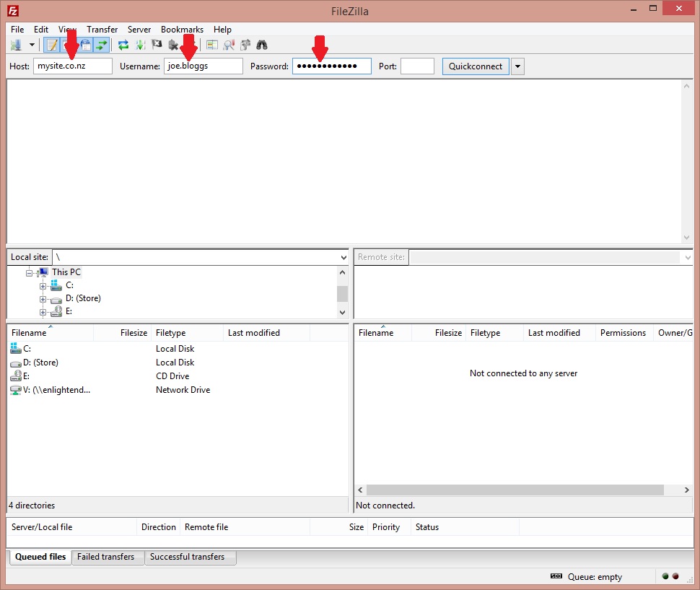This screenshot has width=700, height=590.
Task: Open the Edit menu
Action: click(41, 30)
